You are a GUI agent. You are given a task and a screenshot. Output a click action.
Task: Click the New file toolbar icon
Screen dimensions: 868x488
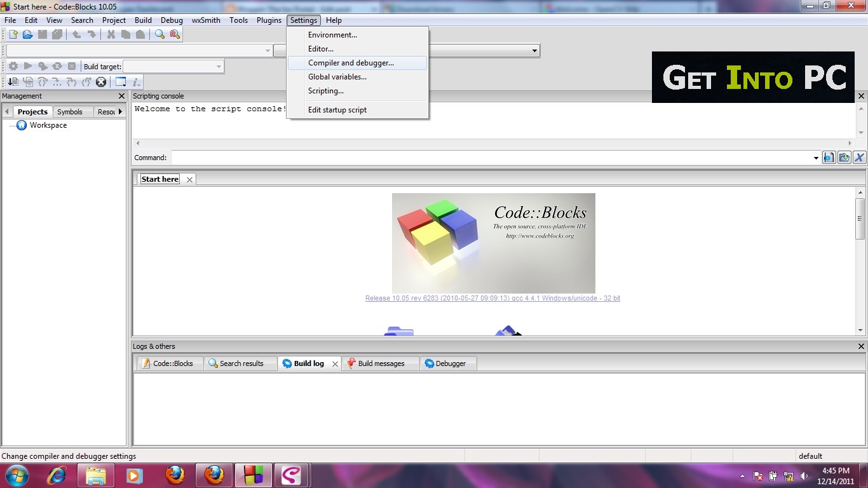[x=13, y=35]
